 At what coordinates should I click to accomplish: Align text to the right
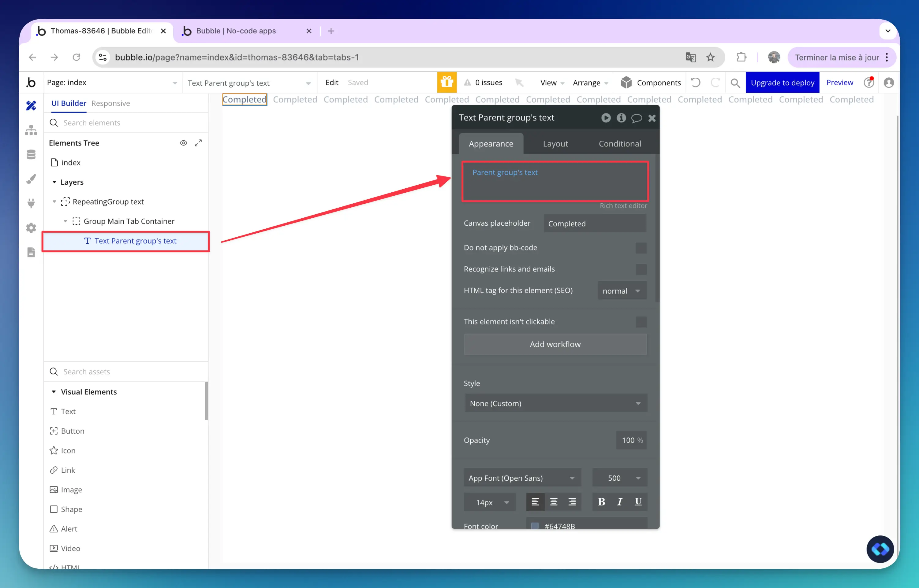click(572, 502)
